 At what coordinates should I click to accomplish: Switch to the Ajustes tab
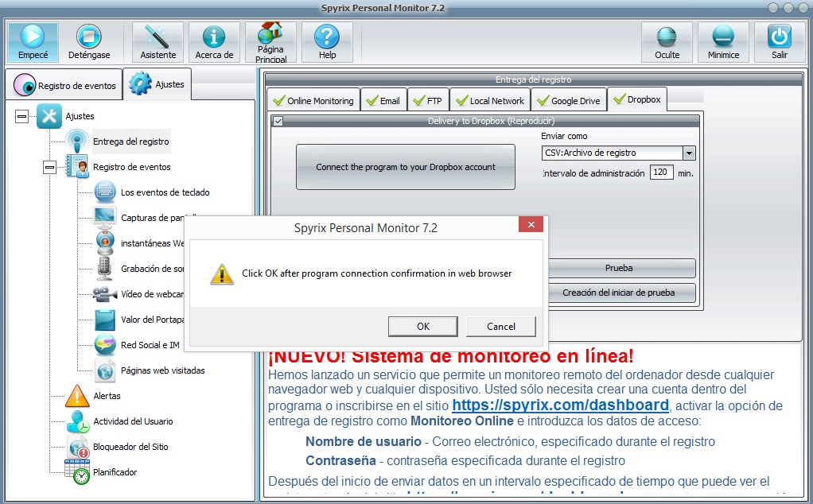tap(157, 84)
